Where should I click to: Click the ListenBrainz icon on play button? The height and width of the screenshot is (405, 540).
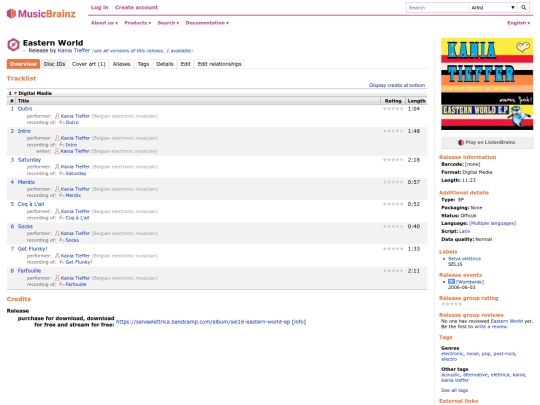(461, 142)
